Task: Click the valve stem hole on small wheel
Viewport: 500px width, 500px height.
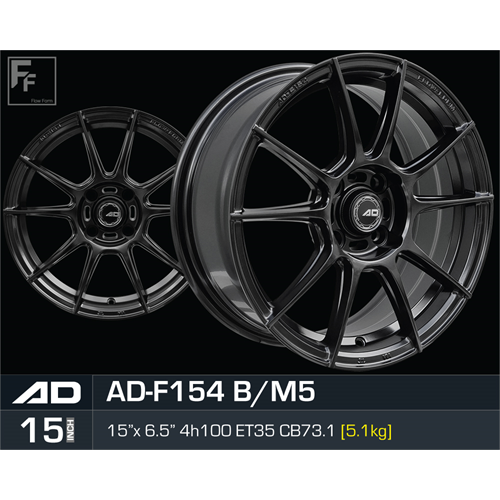Action: (x=112, y=300)
